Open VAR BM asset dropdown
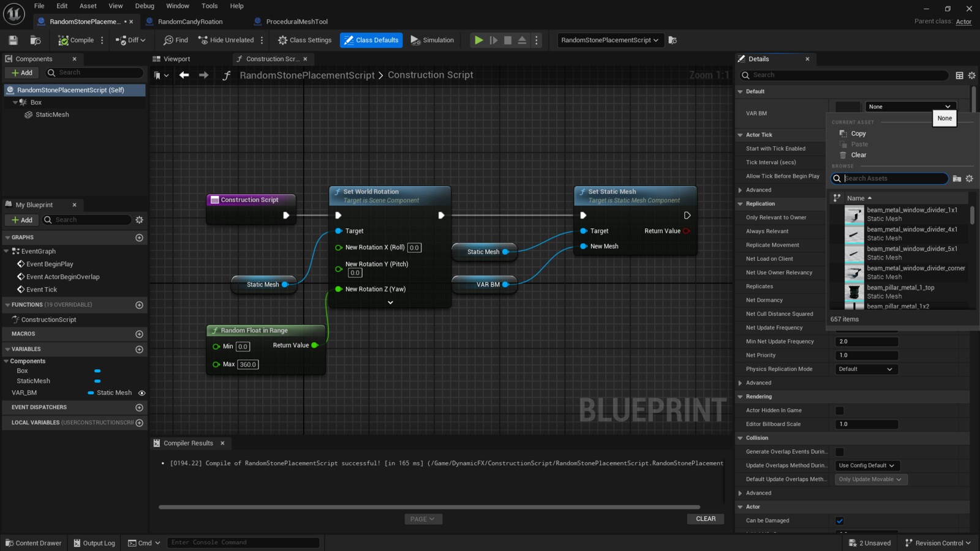Image resolution: width=980 pixels, height=551 pixels. point(910,107)
